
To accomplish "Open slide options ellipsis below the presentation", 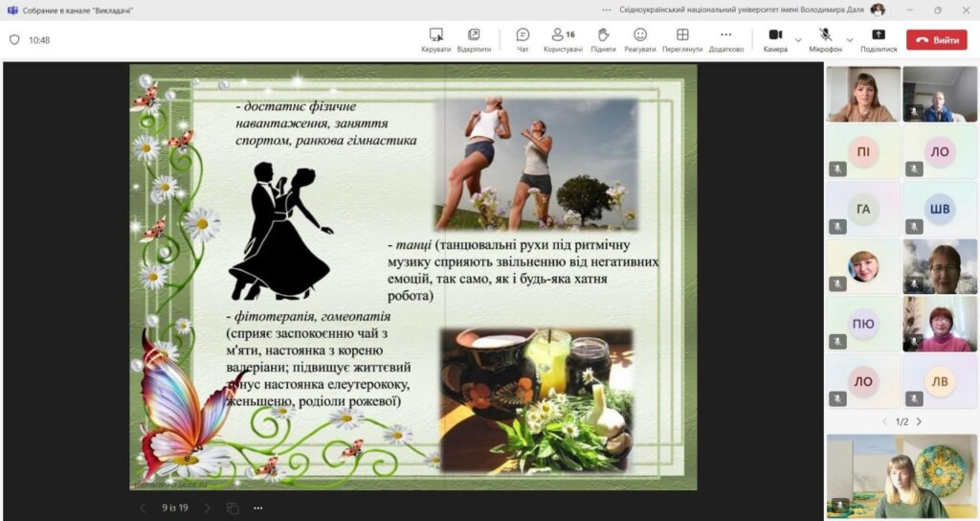I will [x=258, y=508].
